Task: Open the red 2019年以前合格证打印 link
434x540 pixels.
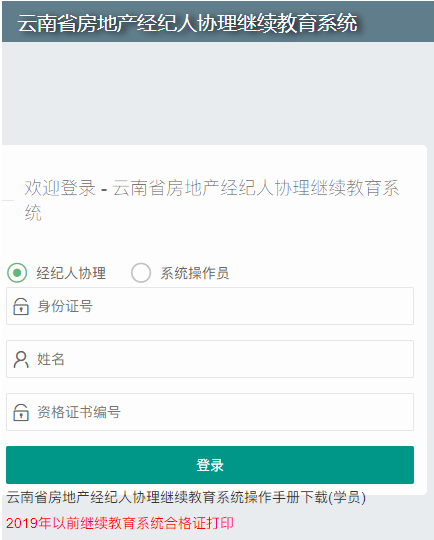Action: tap(120, 523)
